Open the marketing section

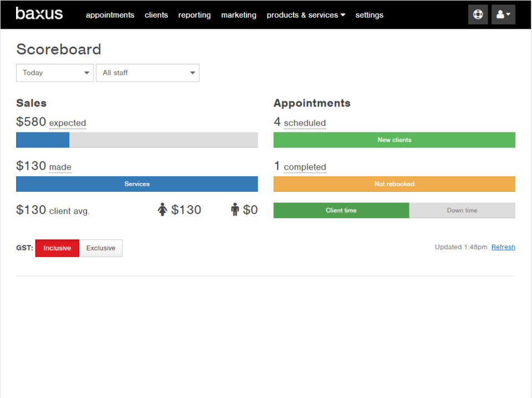click(238, 15)
